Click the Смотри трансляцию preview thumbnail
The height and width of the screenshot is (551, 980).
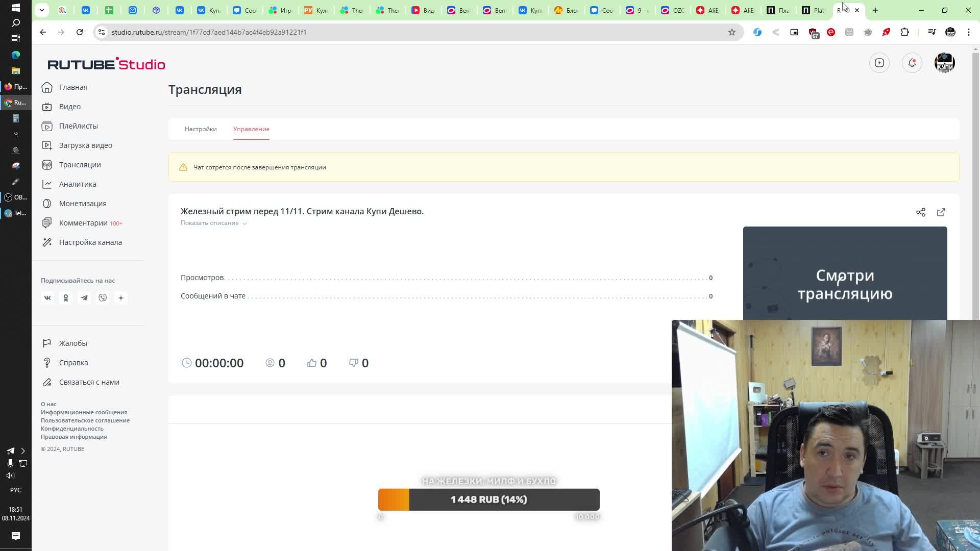[x=845, y=273]
